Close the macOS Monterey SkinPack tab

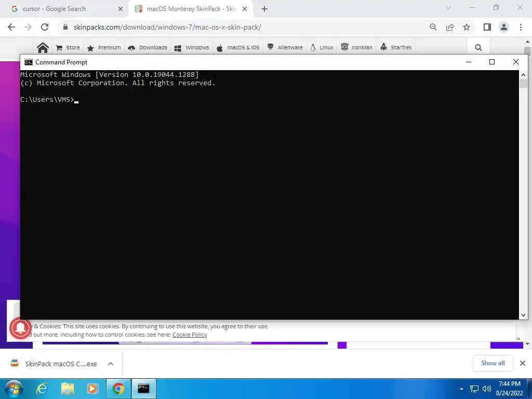click(245, 9)
